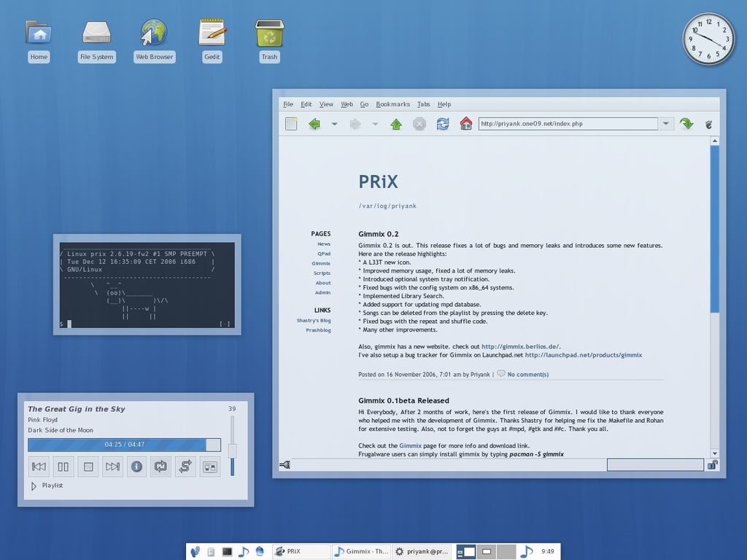
Task: Open the News page link
Action: (324, 244)
